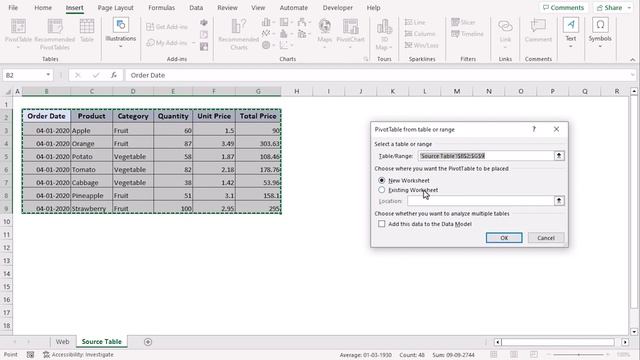Click row header 12
This screenshot has width=640, height=360.
pyautogui.click(x=7, y=248)
